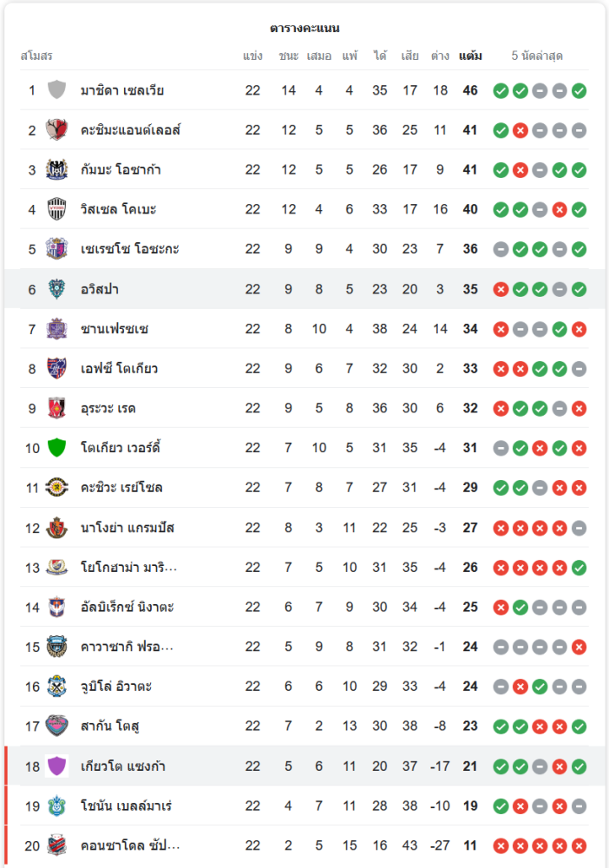This screenshot has height=868, width=609.
Task: Open the มาชิดา เซลเวีย team link
Action: 122,90
